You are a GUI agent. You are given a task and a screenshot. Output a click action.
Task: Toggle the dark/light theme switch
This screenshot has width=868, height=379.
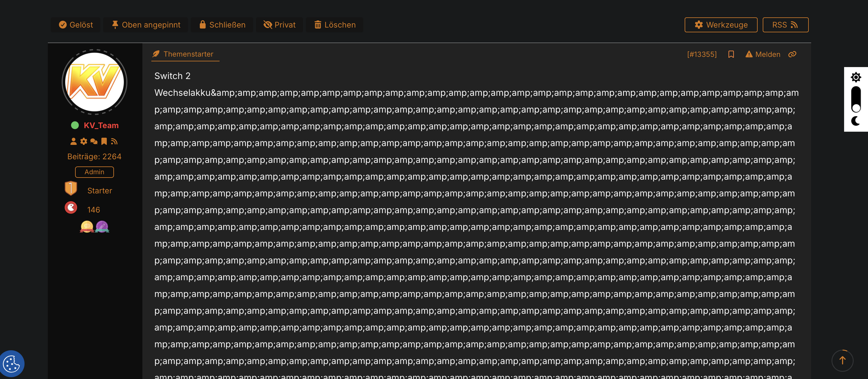[856, 99]
